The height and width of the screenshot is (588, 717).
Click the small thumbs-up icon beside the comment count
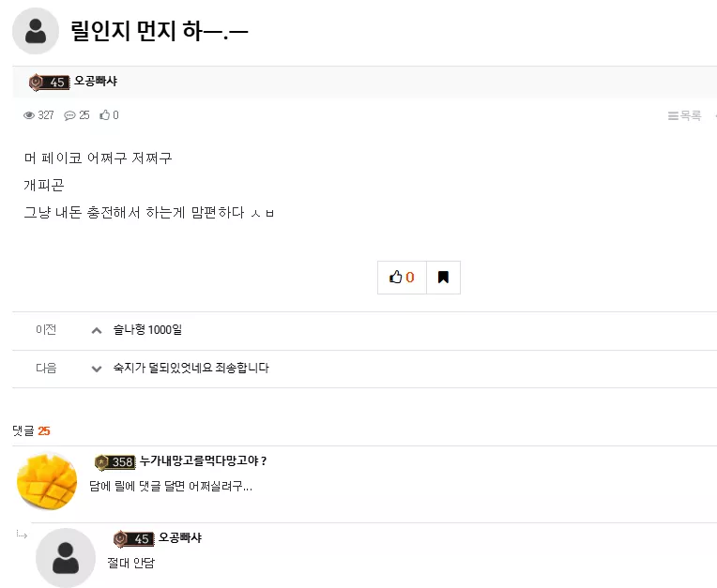coord(105,115)
